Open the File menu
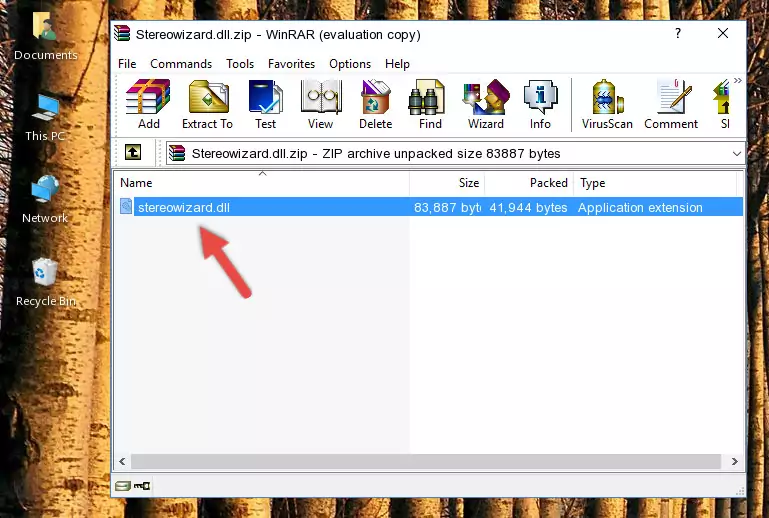 (127, 64)
